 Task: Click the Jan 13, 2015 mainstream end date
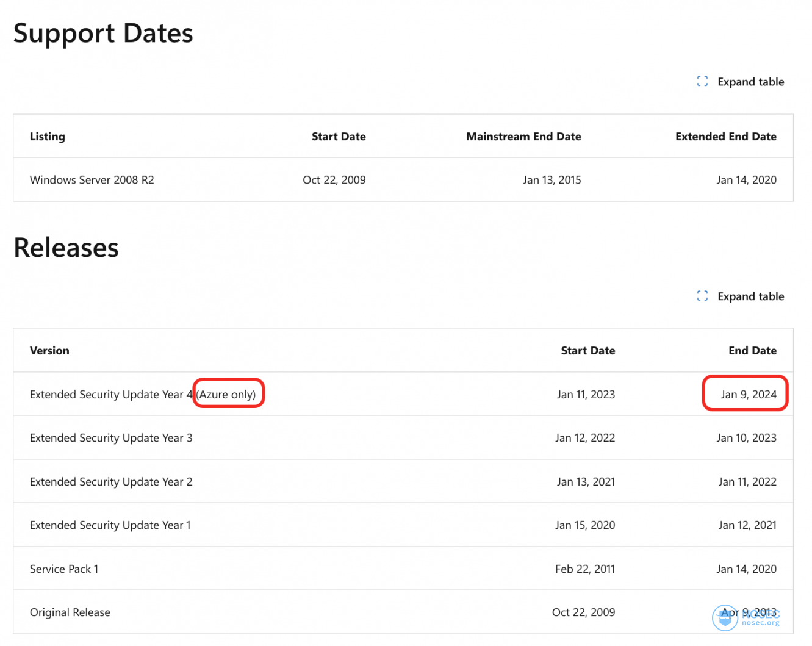coord(552,180)
